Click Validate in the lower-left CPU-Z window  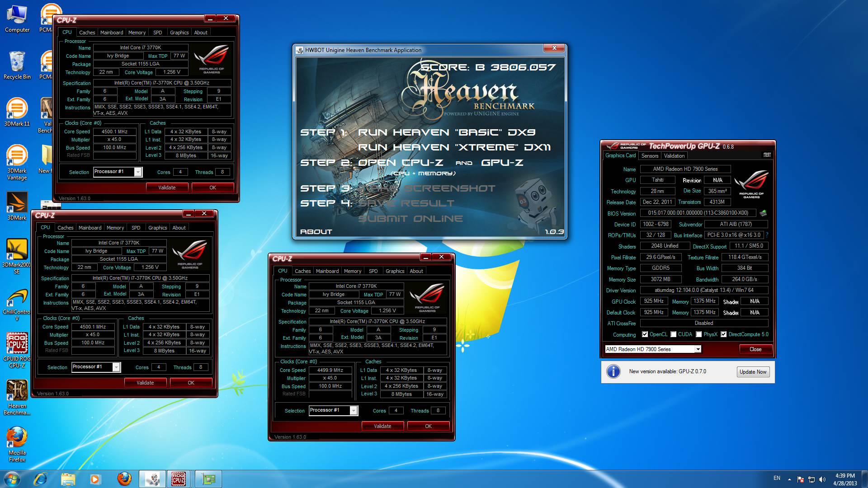145,383
